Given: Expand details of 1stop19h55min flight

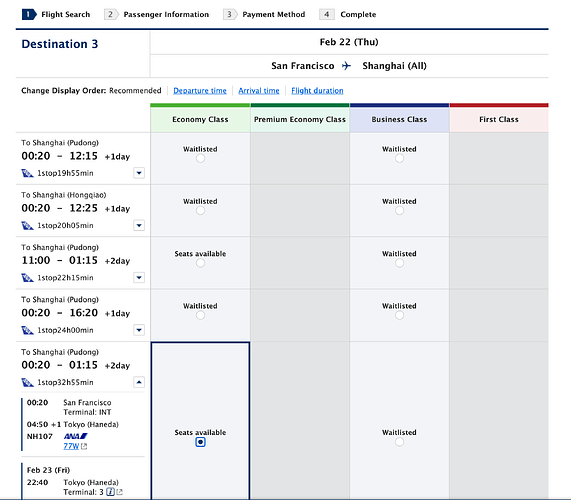Looking at the screenshot, I should pyautogui.click(x=139, y=173).
